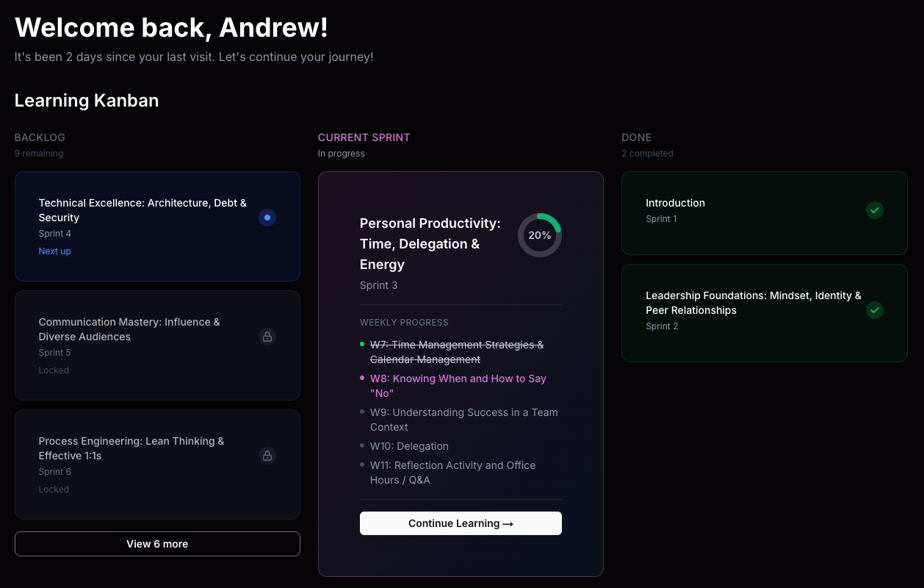Click the gray bullet beside W10 Delegation
The width and height of the screenshot is (924, 588).
(x=363, y=445)
